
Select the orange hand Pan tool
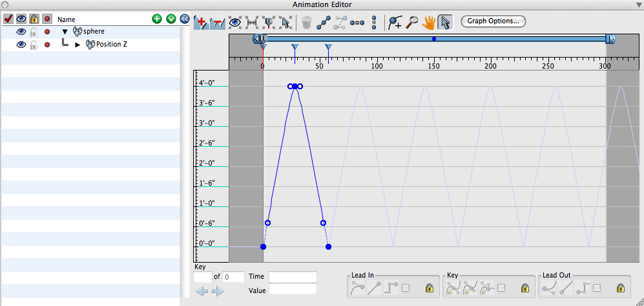(x=428, y=23)
